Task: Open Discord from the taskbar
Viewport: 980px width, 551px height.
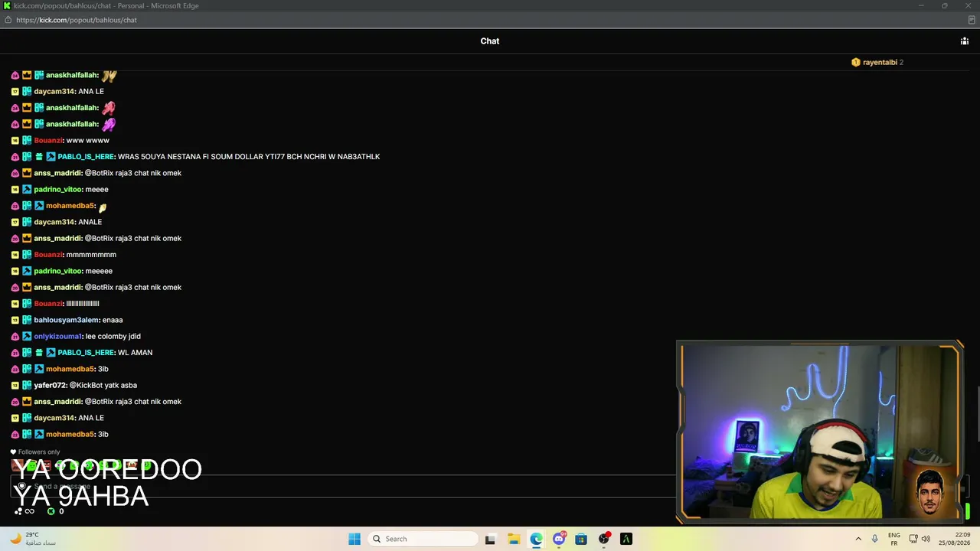Action: (x=559, y=539)
